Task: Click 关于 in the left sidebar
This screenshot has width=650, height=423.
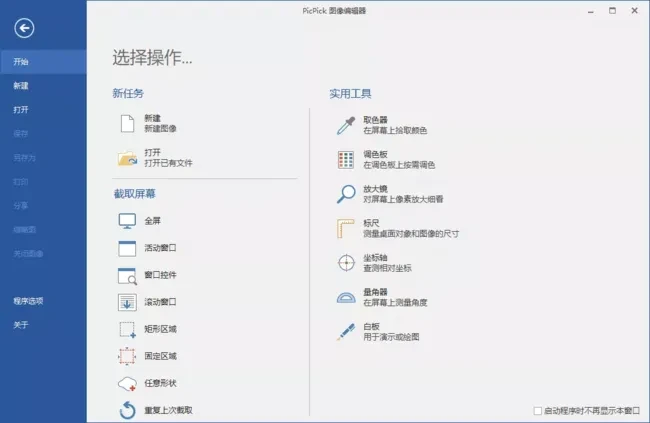Action: pos(21,325)
